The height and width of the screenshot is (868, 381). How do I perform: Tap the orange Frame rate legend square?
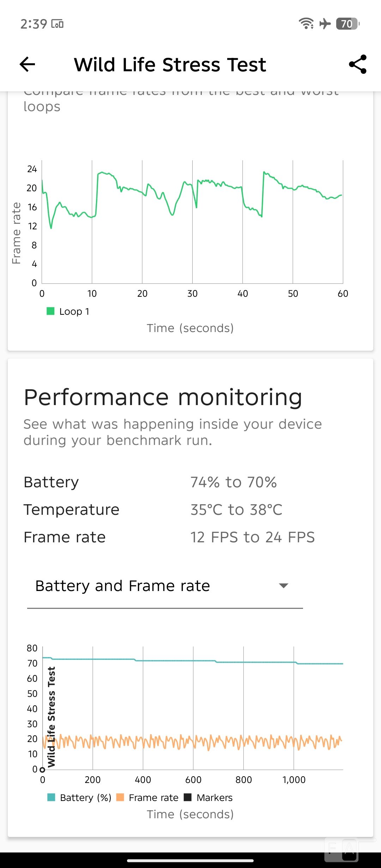120,797
